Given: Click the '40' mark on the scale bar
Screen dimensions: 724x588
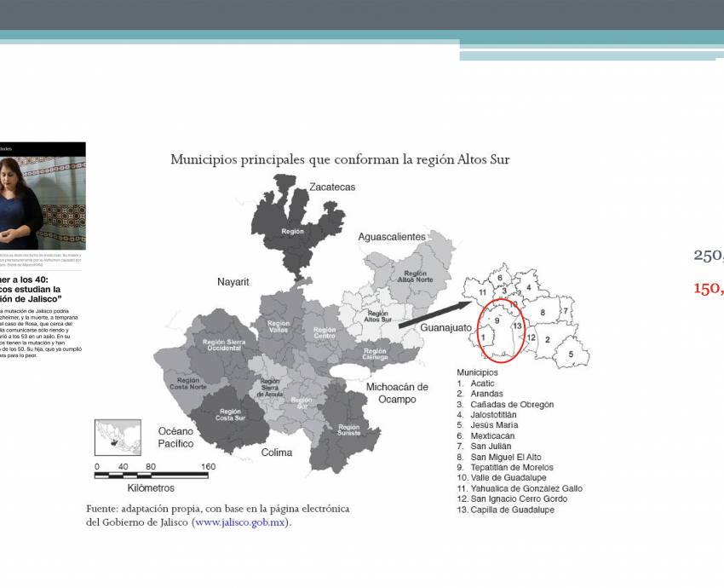Looking at the screenshot, I should pos(123,466).
